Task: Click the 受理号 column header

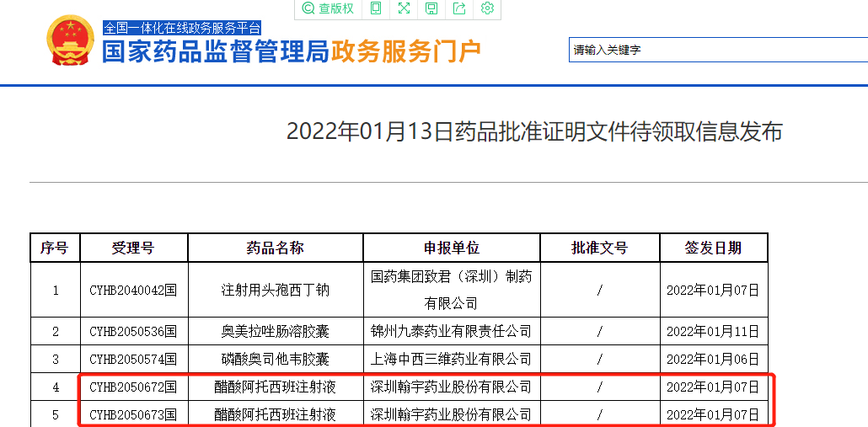Action: coord(133,248)
